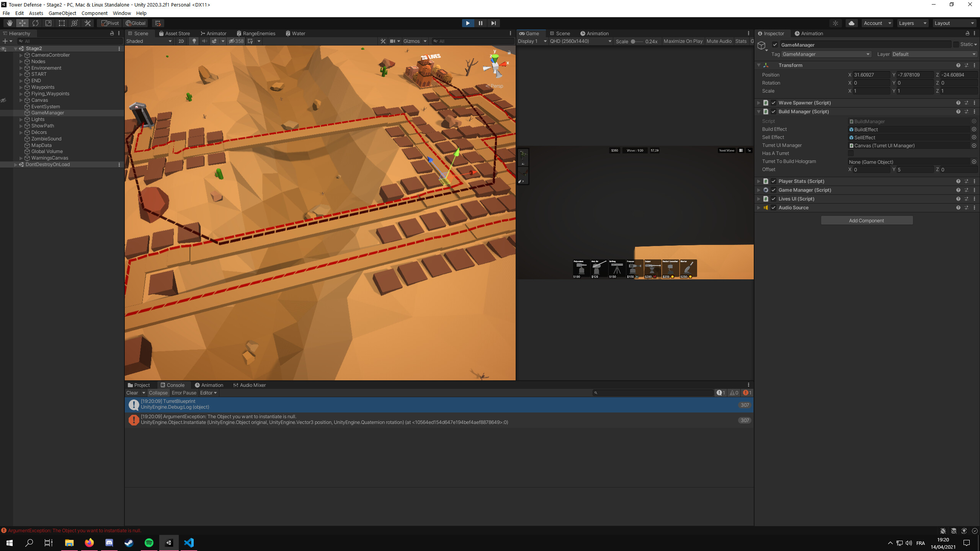This screenshot has height=551, width=980.
Task: Select the Rect transform tool
Action: (61, 23)
